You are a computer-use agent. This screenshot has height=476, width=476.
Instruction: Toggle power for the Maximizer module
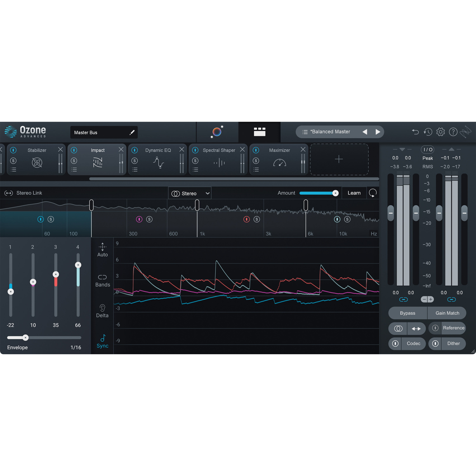[x=256, y=150]
